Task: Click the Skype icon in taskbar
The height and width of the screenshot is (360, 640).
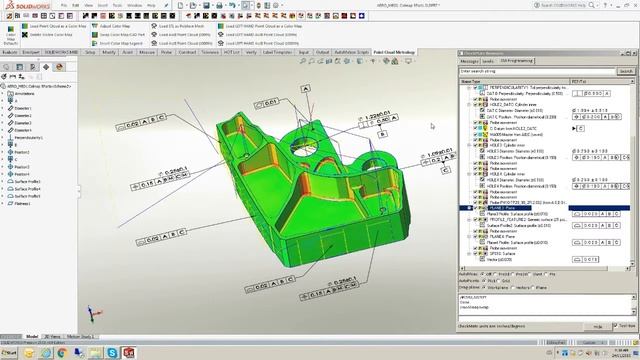Action: pyautogui.click(x=112, y=353)
